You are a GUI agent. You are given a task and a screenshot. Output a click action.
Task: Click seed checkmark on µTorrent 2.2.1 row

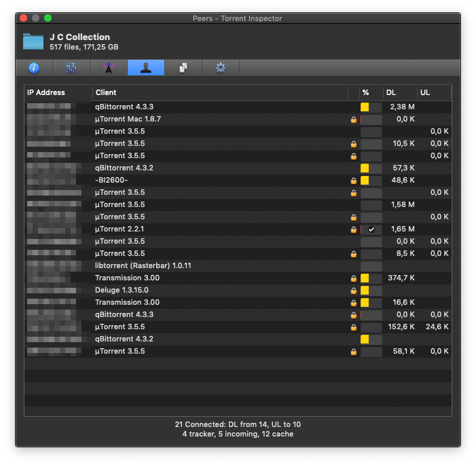pos(371,229)
